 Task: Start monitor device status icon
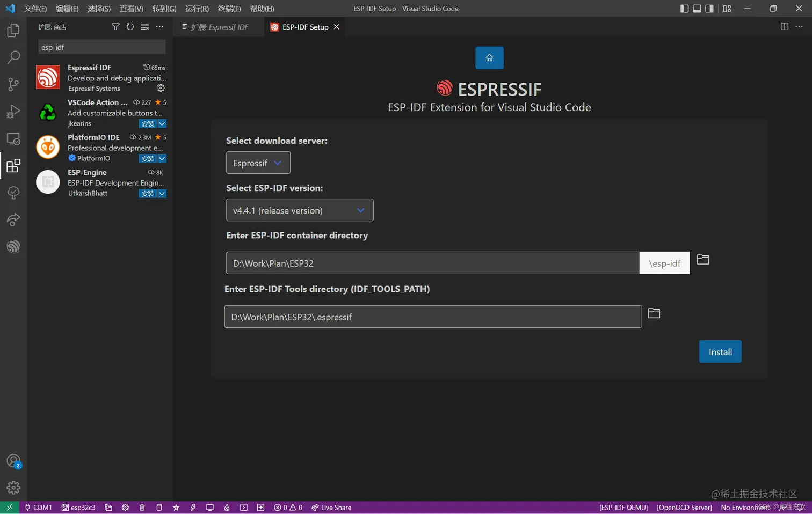point(210,508)
